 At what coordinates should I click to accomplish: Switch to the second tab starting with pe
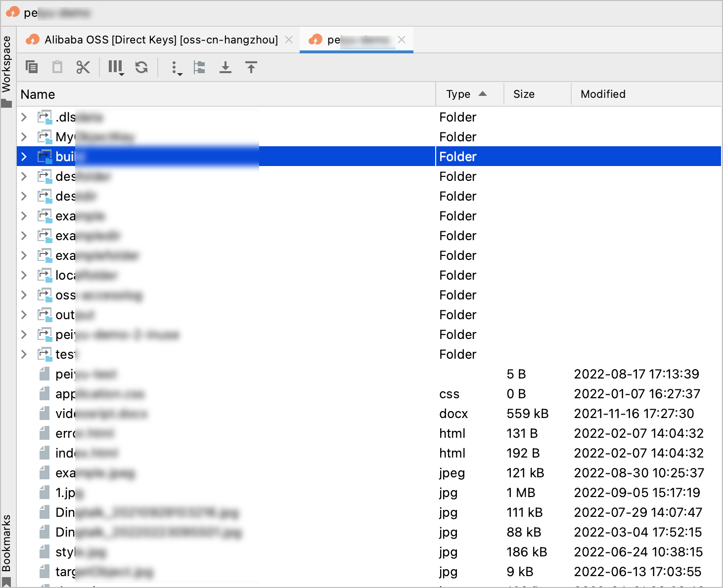(357, 40)
